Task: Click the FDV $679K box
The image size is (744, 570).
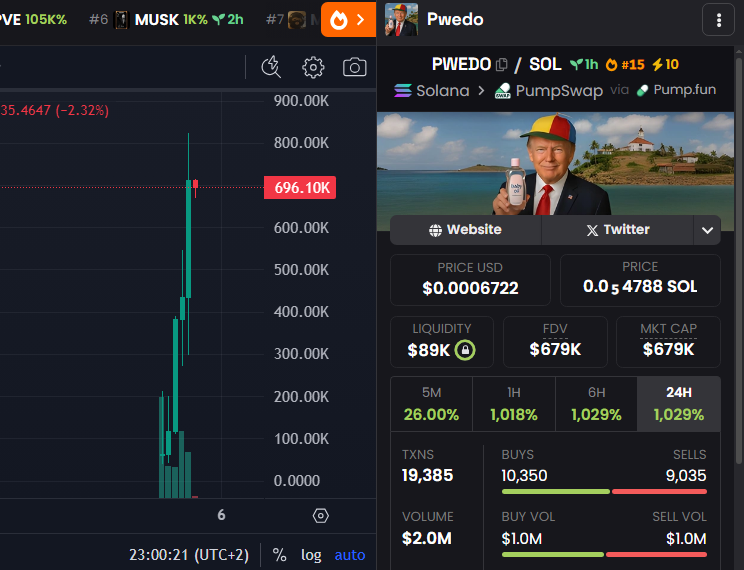Action: tap(555, 342)
